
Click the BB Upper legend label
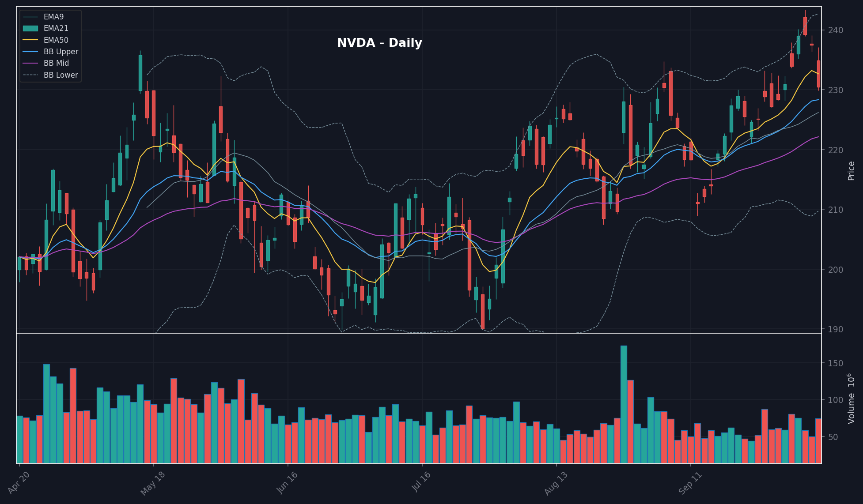point(61,52)
